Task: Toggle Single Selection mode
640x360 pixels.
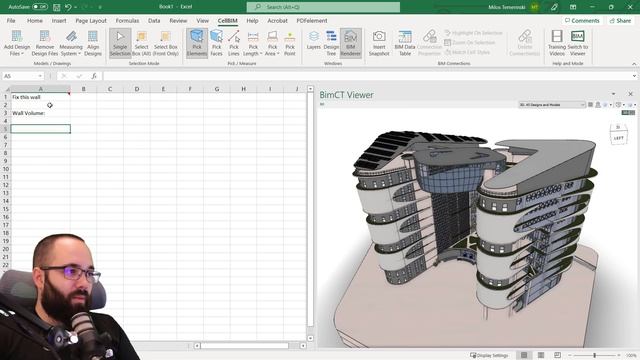Action: pyautogui.click(x=120, y=43)
